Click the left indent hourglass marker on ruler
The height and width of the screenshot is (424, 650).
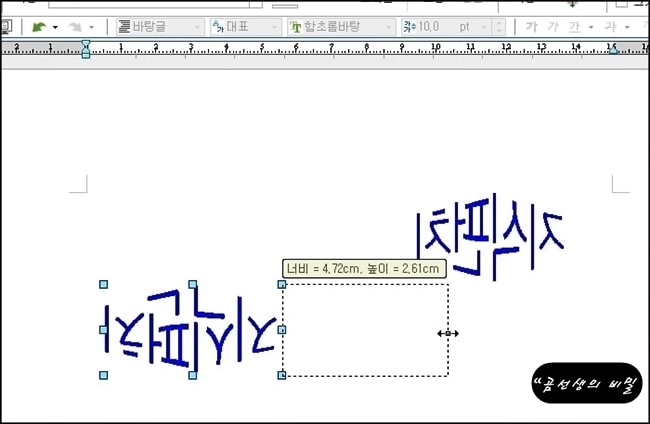[x=86, y=49]
